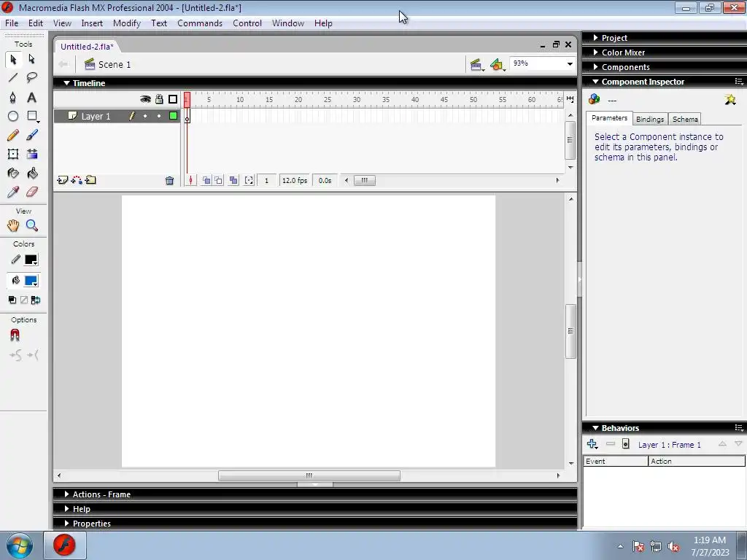The height and width of the screenshot is (560, 747).
Task: Click the Black and White colors button
Action: click(12, 300)
